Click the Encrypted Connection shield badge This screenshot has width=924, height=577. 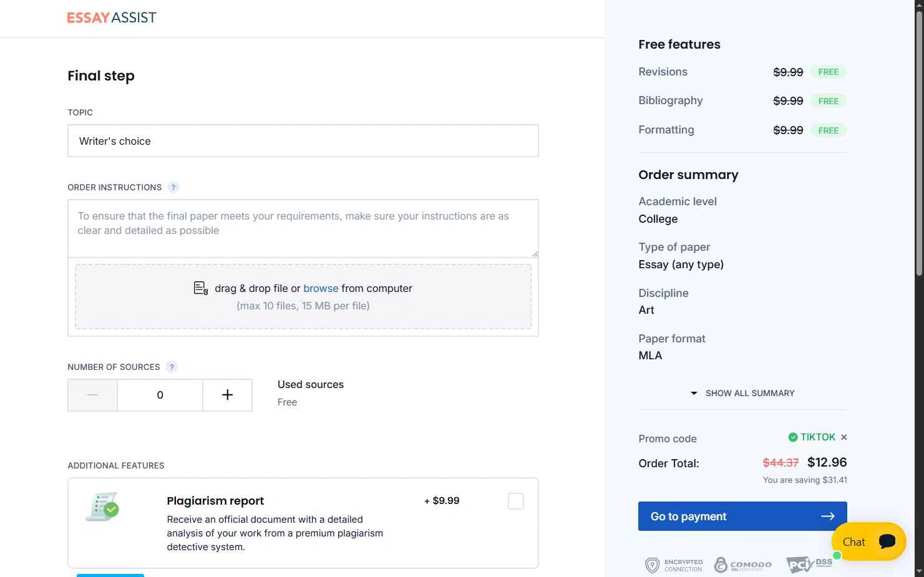(674, 565)
